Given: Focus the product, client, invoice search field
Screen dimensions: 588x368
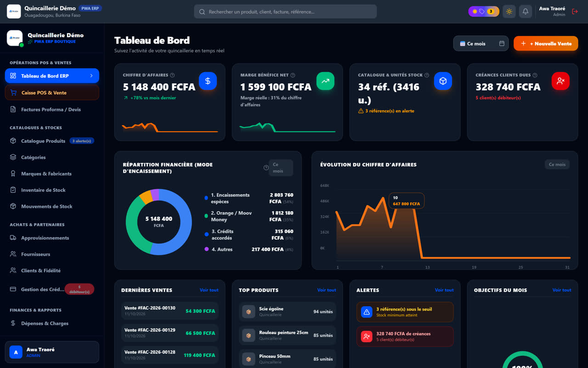Looking at the screenshot, I should [x=285, y=11].
